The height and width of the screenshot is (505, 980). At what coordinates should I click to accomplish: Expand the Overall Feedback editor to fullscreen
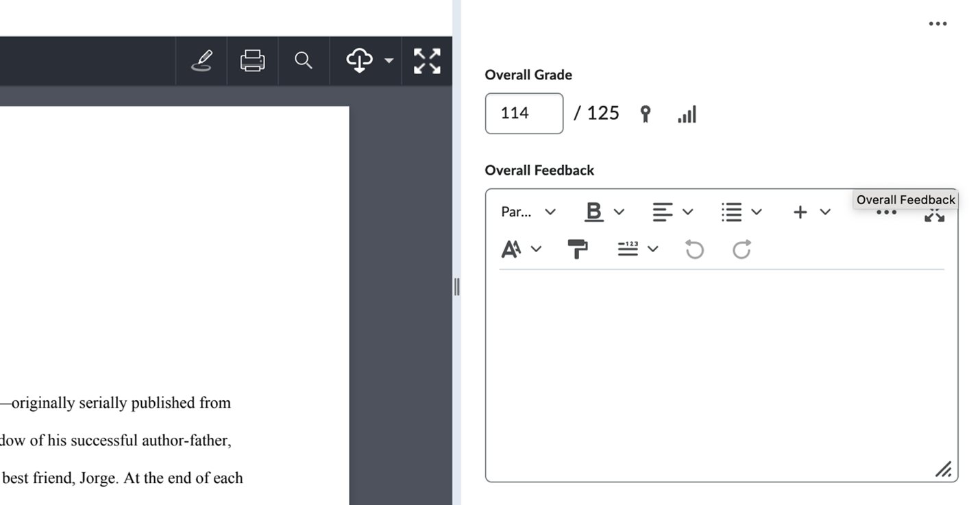coord(933,216)
